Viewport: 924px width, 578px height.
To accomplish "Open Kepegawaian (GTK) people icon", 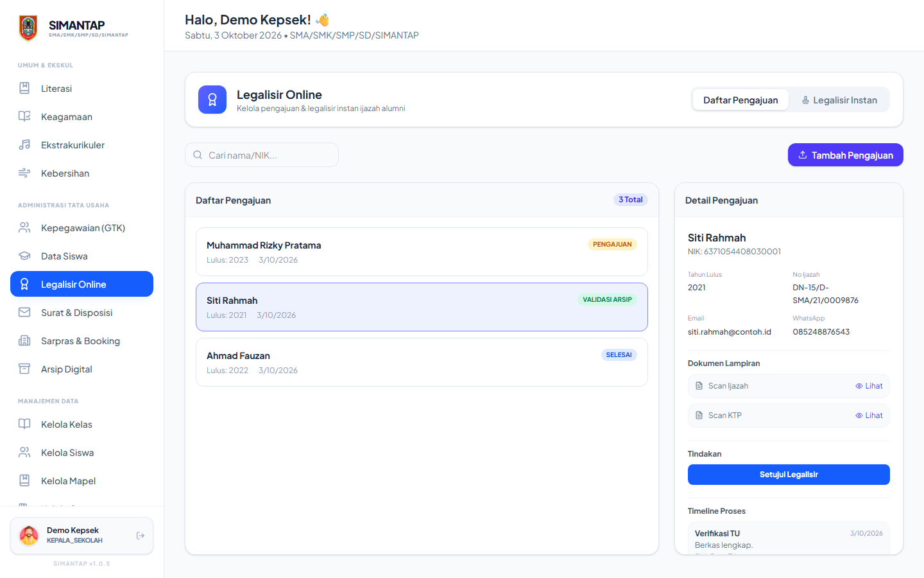I will [x=24, y=228].
